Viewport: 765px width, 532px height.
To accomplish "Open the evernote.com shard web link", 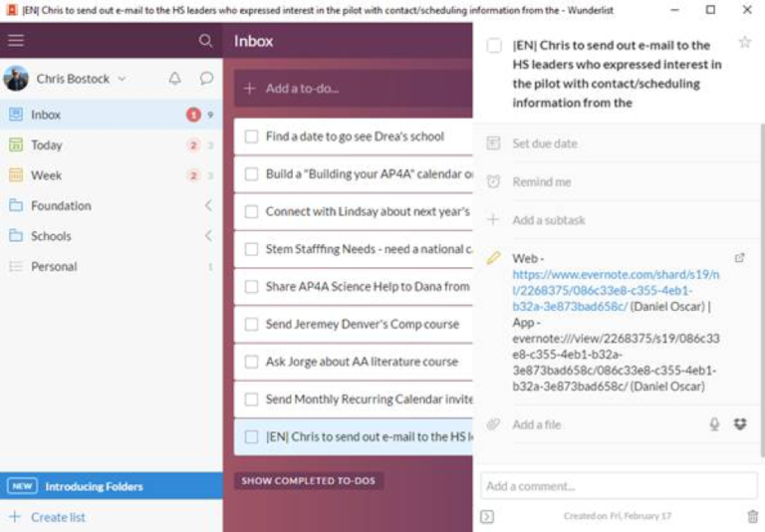I will pos(616,290).
